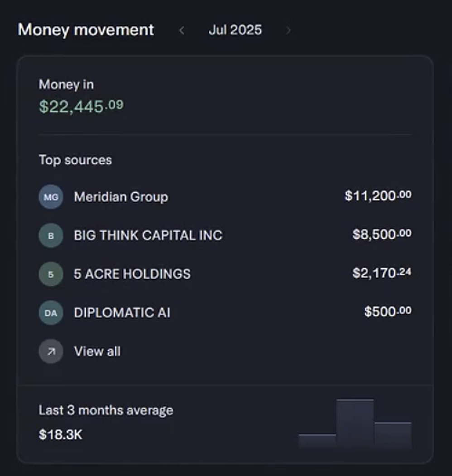Switch to the Money in section

pyautogui.click(x=66, y=85)
